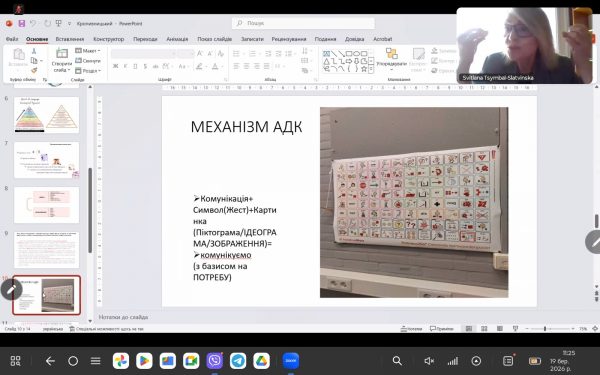The width and height of the screenshot is (600, 375).
Task: Click the Comments (Примітки) button in status bar
Action: [442, 329]
